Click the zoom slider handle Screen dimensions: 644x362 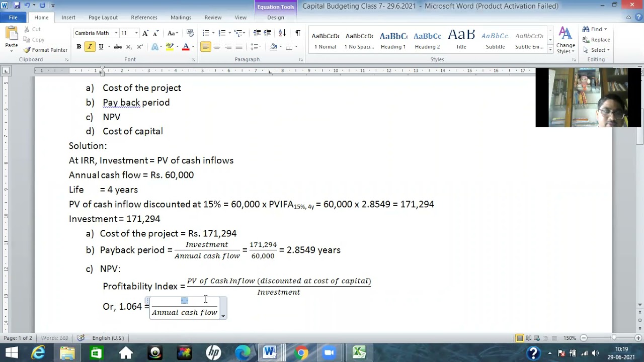point(614,338)
